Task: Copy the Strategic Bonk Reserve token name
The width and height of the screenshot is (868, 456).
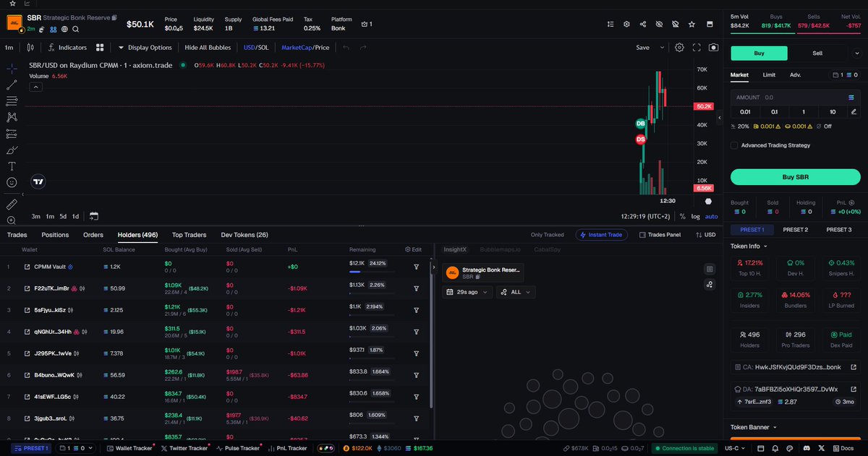Action: [x=114, y=17]
